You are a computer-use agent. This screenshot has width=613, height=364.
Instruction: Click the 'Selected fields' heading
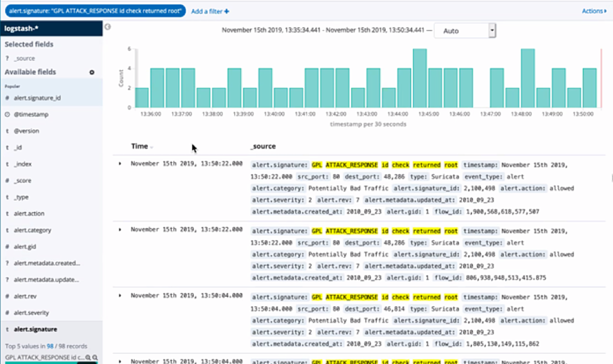pos(29,44)
